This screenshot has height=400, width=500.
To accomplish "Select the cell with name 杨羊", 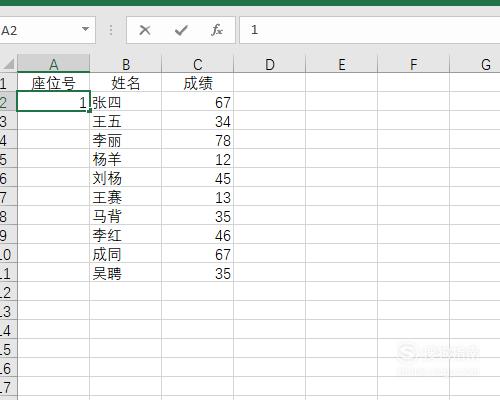I will tap(126, 158).
